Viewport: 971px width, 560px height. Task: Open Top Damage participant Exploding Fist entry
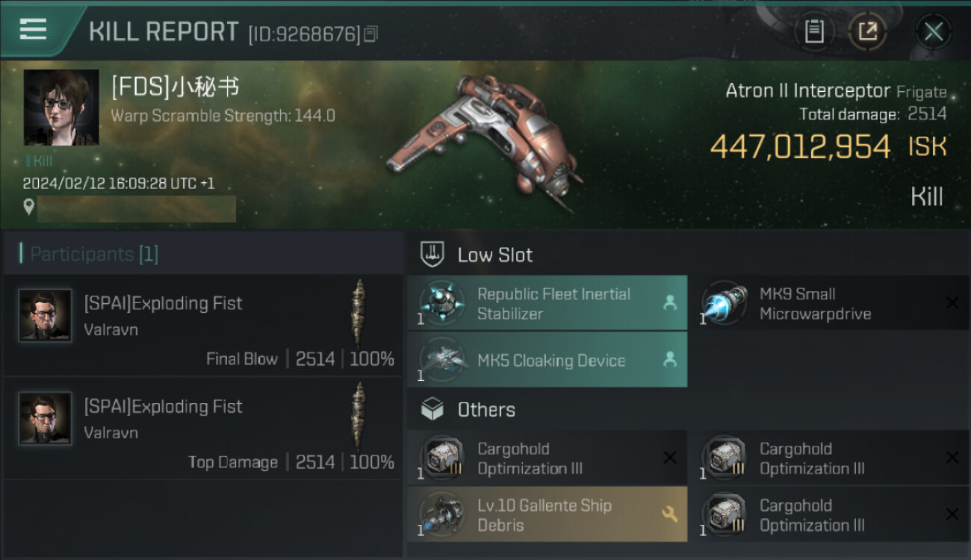pyautogui.click(x=202, y=429)
